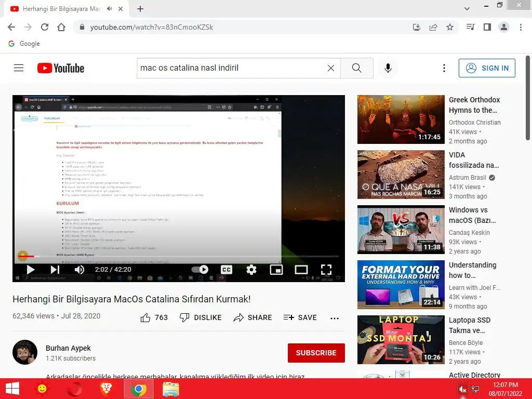The width and height of the screenshot is (532, 399).
Task: Go forward with the browser forward arrow
Action: pos(28,27)
